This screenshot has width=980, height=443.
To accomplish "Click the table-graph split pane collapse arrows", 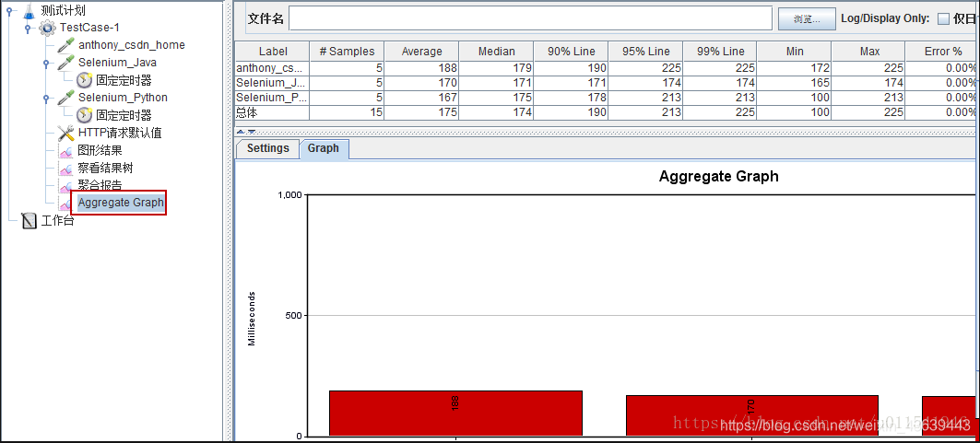I will click(246, 132).
